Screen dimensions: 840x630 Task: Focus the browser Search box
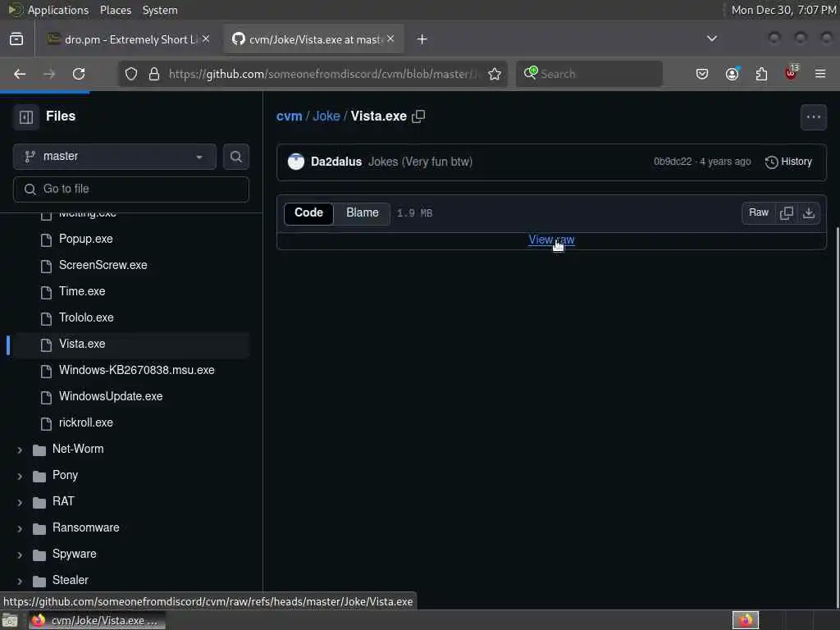coord(589,74)
